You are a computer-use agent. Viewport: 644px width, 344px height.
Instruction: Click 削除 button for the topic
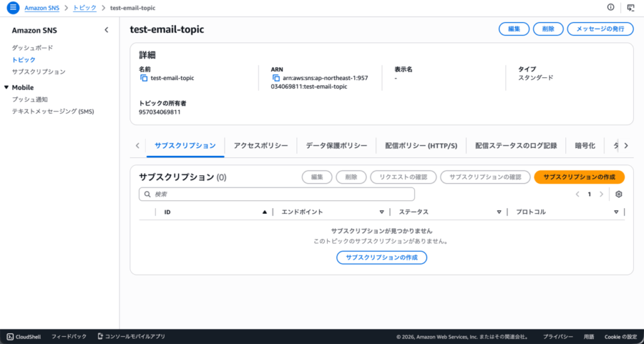coord(548,29)
